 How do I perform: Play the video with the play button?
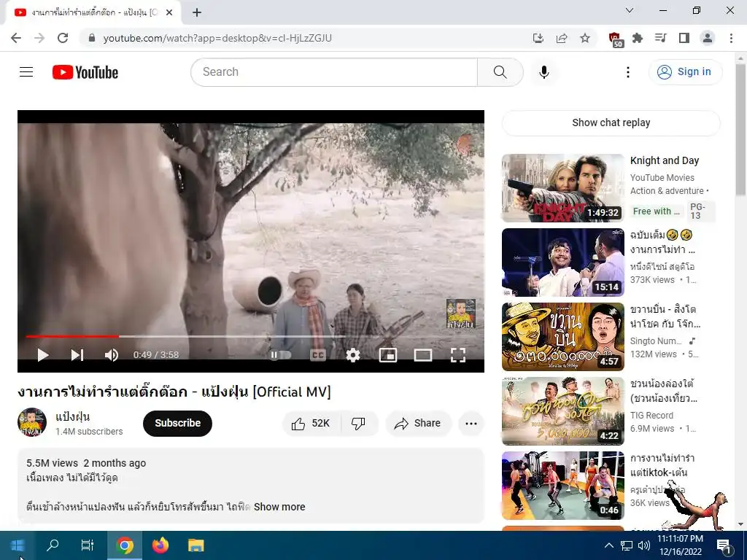(x=43, y=355)
